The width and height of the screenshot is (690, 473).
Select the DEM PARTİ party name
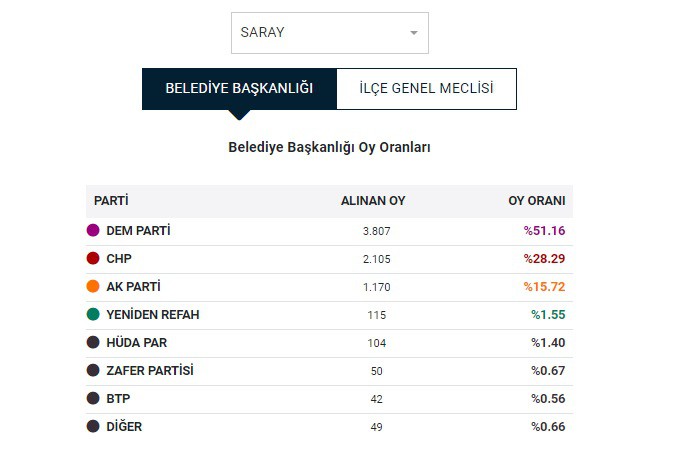[x=138, y=231]
